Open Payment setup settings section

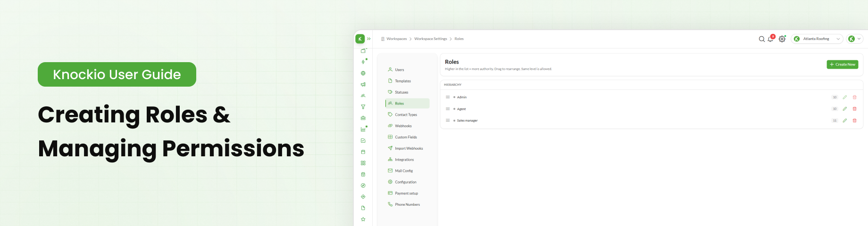point(407,193)
